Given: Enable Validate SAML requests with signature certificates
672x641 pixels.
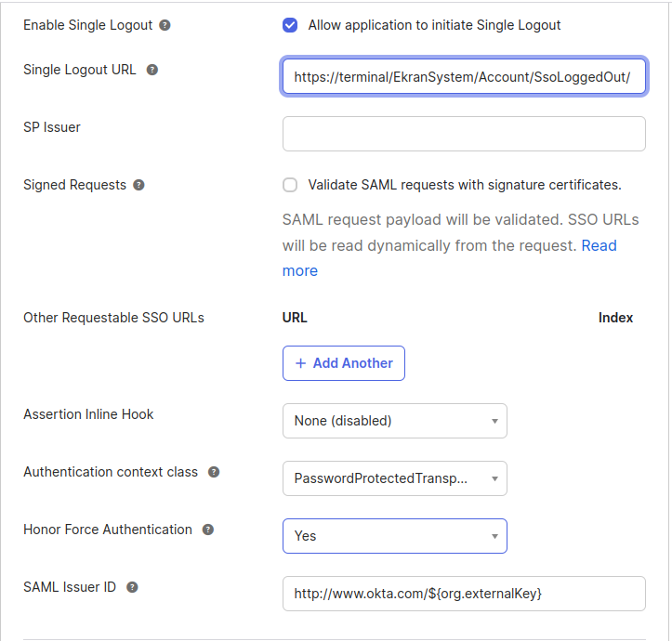Looking at the screenshot, I should click(x=290, y=185).
